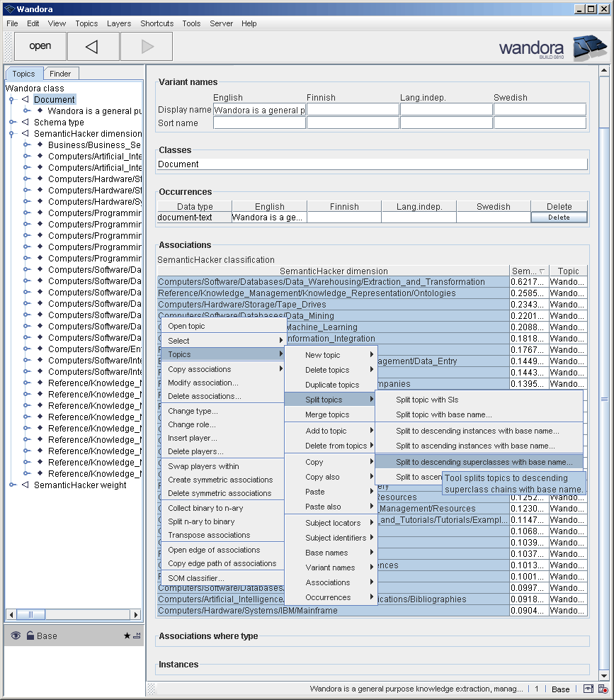Open the Server menu
Viewport: 614px width, 700px height.
point(221,23)
